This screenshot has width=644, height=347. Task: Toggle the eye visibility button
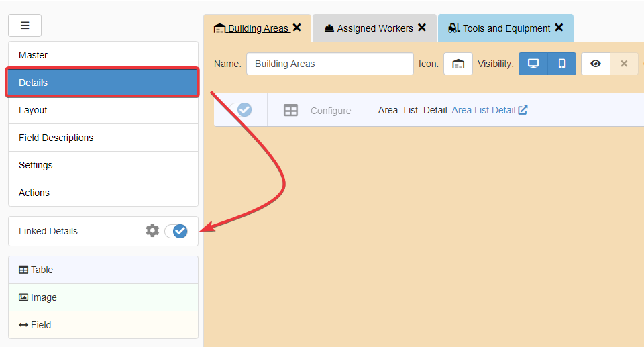[595, 64]
